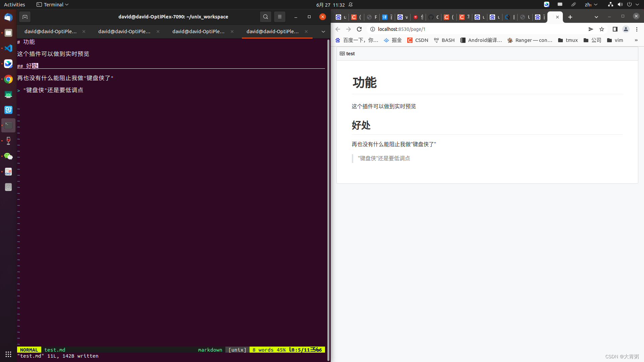Expand the hidden bookmarks overflow chevron
The height and width of the screenshot is (362, 644).
tap(636, 40)
